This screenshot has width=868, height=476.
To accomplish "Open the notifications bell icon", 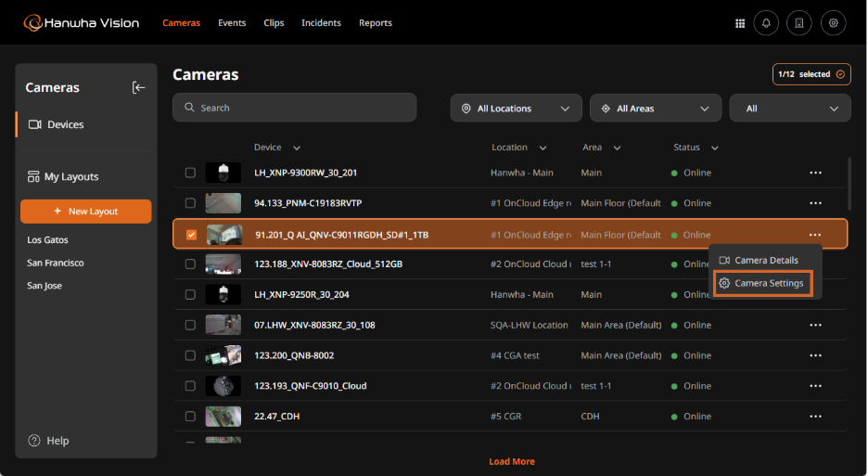I will pos(767,23).
